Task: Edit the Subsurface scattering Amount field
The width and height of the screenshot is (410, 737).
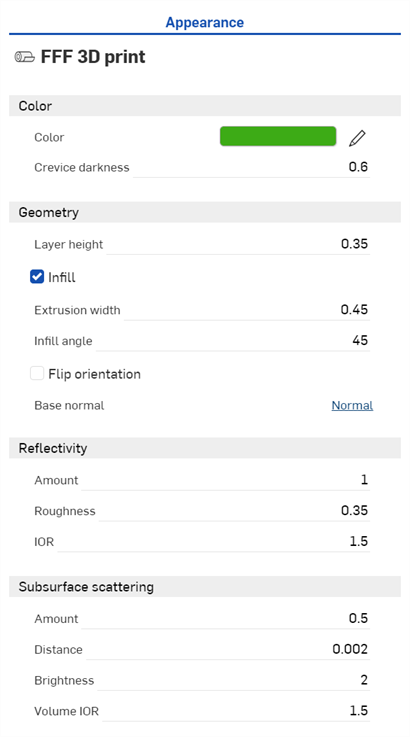Action: point(226,619)
